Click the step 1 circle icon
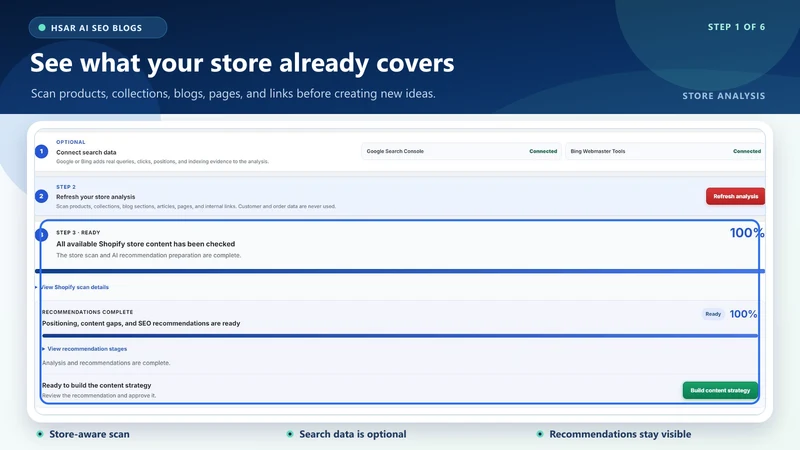The image size is (800, 450). coord(41,152)
